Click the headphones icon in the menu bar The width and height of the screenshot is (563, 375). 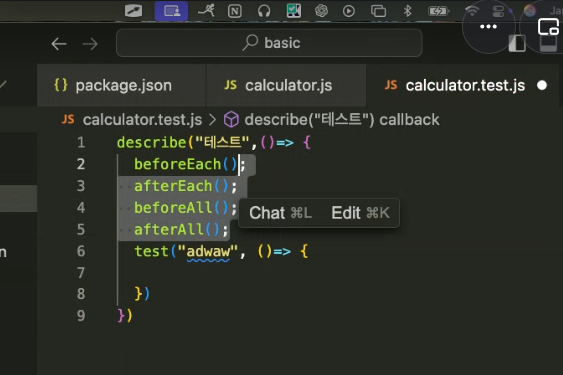[264, 11]
